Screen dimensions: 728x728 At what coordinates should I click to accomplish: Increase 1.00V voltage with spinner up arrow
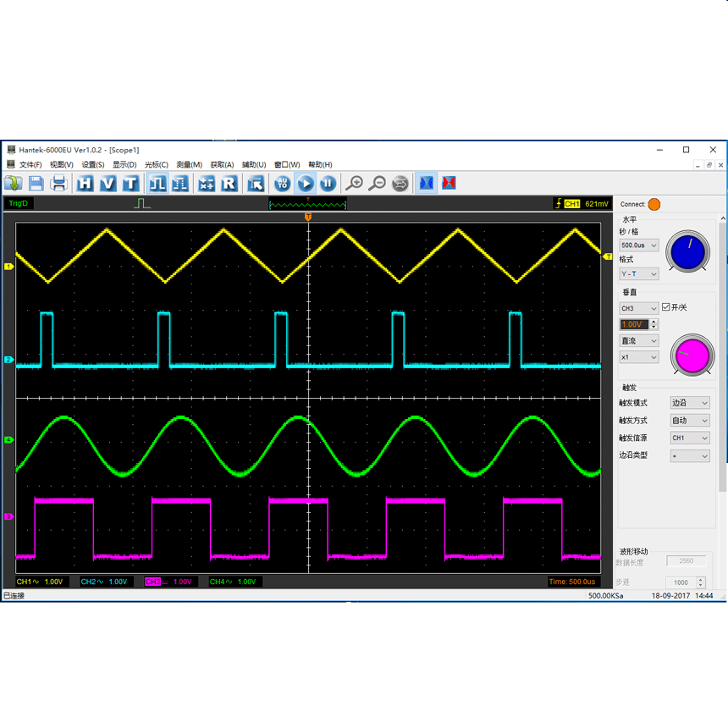(x=654, y=322)
